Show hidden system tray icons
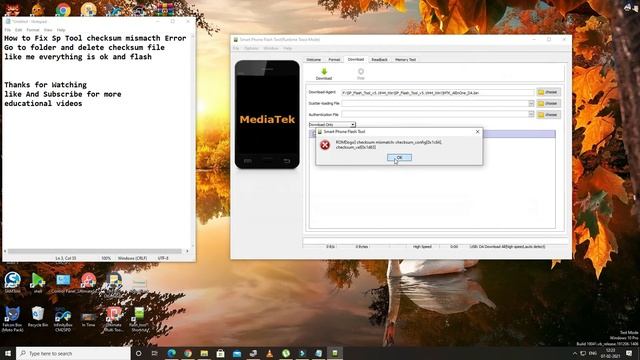The height and width of the screenshot is (360, 640). click(575, 353)
